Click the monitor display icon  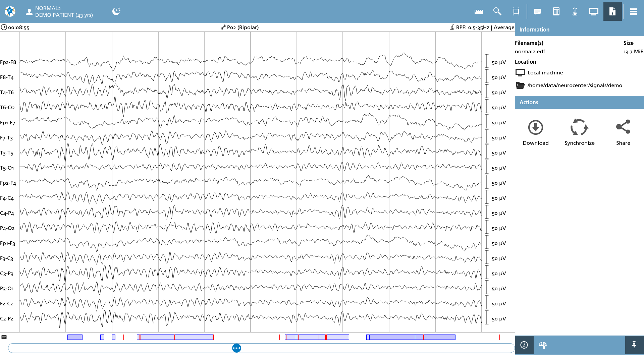point(594,11)
